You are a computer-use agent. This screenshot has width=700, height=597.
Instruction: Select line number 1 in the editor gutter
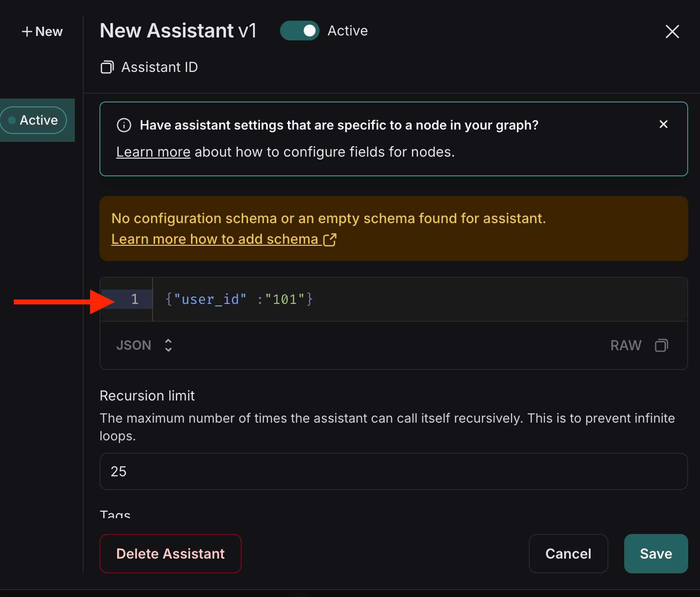[134, 299]
